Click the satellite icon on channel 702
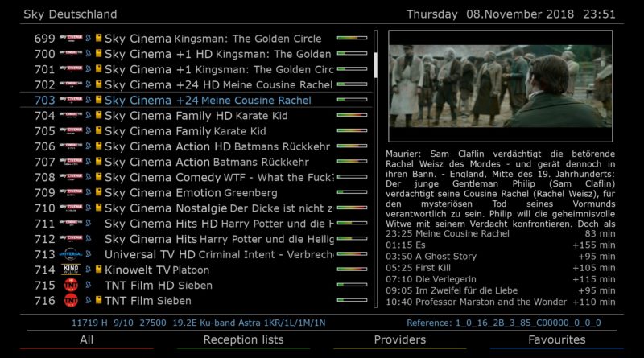 89,84
